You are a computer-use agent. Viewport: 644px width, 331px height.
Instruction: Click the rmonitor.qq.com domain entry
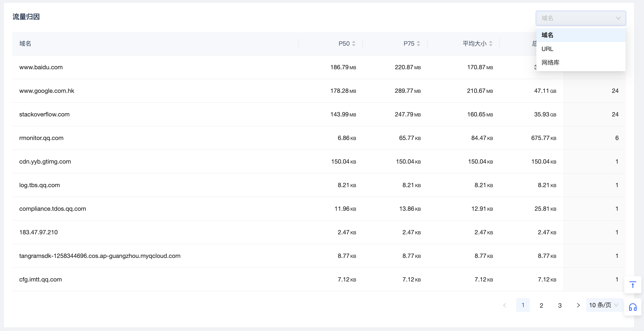42,138
